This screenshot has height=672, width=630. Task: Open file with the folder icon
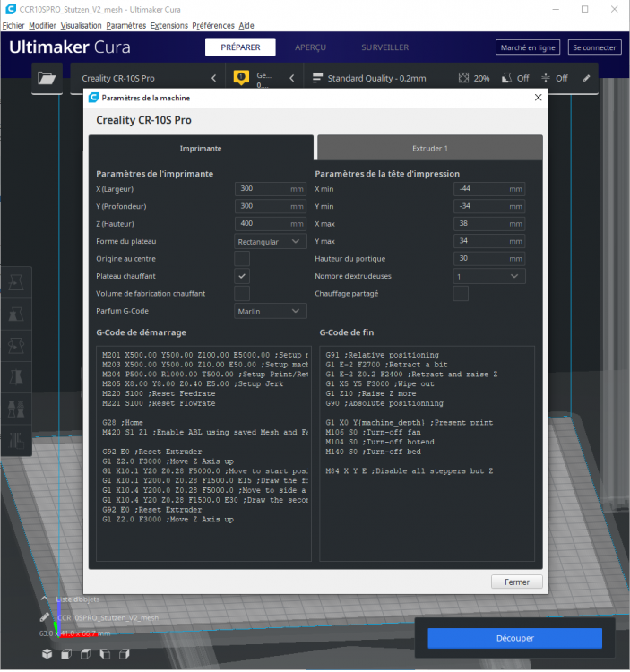(47, 78)
